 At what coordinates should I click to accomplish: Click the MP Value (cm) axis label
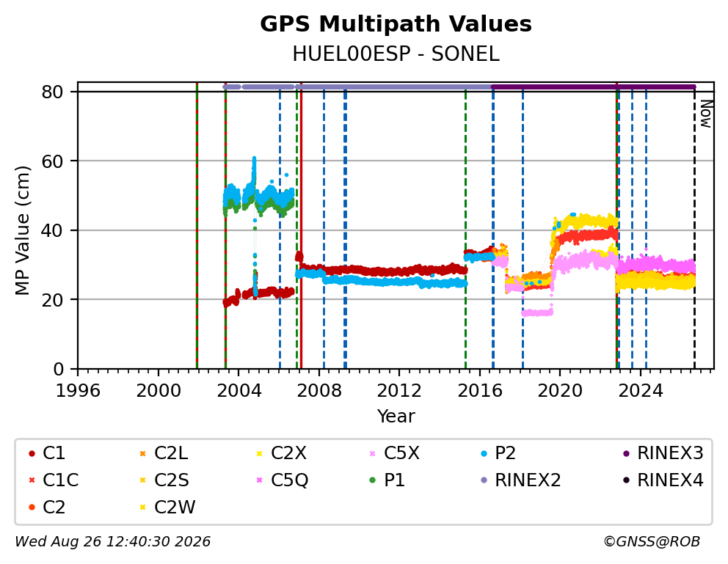(22, 230)
